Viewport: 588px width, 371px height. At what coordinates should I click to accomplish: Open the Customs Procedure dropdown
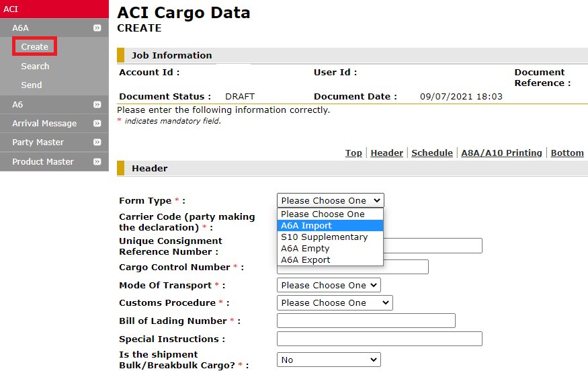coord(334,303)
